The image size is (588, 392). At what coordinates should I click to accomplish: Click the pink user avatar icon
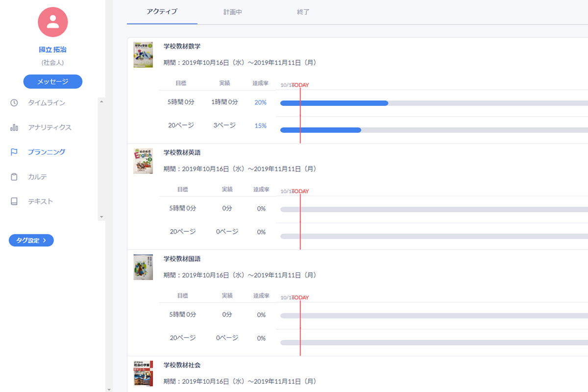(53, 22)
